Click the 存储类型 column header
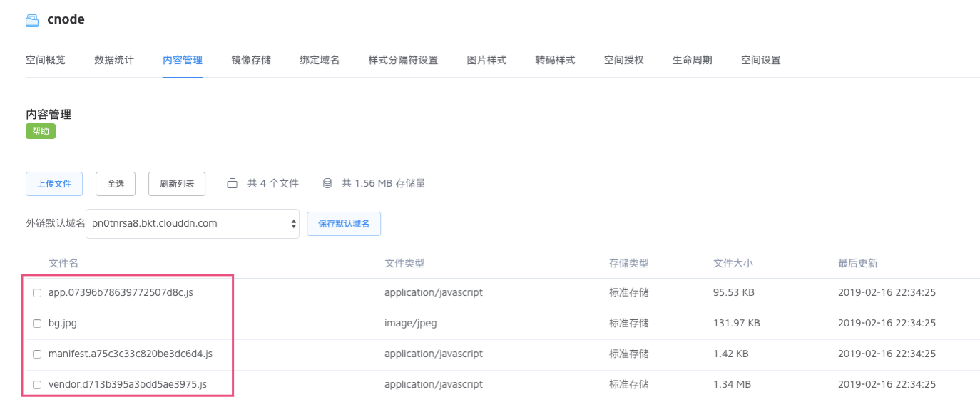Image resolution: width=980 pixels, height=407 pixels. [629, 263]
